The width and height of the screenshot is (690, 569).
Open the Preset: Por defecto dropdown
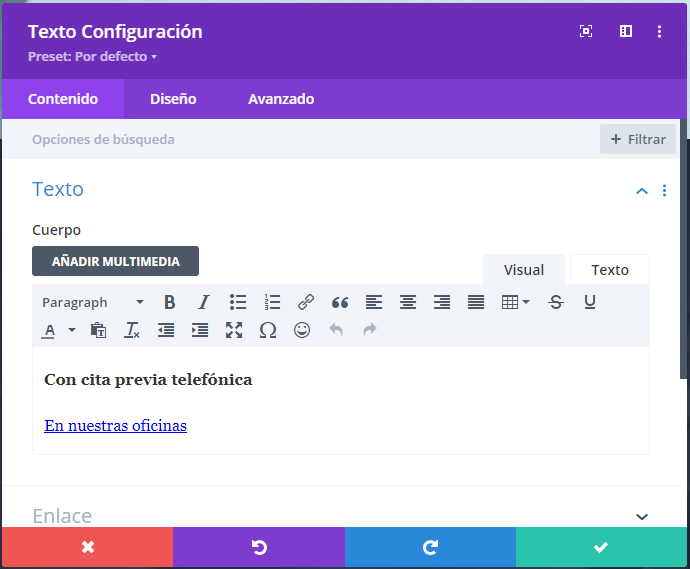[x=92, y=57]
